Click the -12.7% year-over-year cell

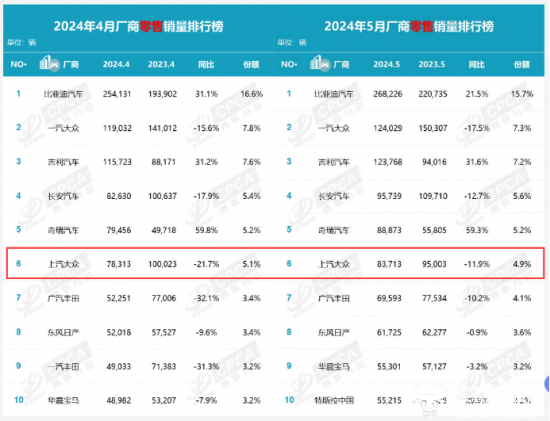pyautogui.click(x=477, y=196)
